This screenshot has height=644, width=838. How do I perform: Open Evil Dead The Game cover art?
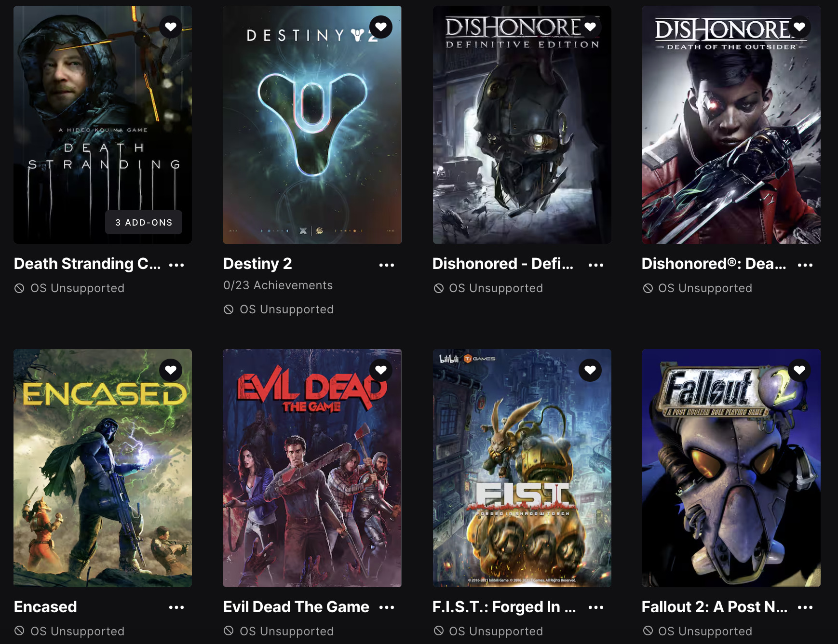312,468
